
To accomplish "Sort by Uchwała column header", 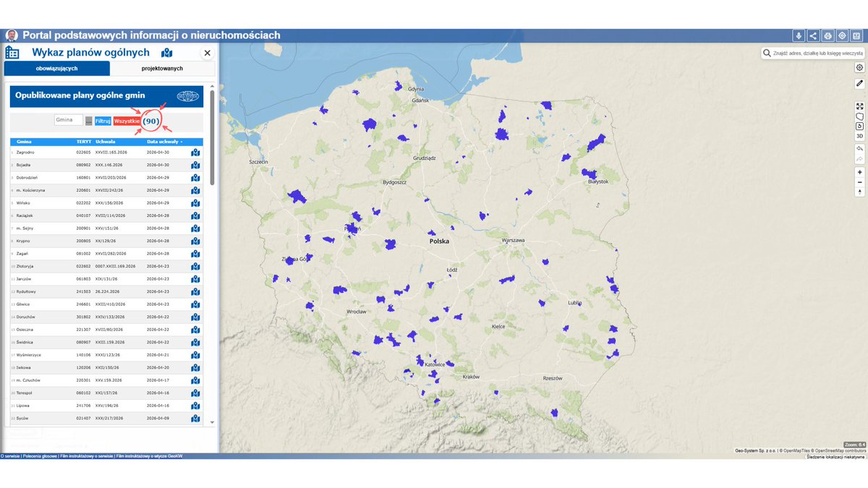I will (x=106, y=142).
